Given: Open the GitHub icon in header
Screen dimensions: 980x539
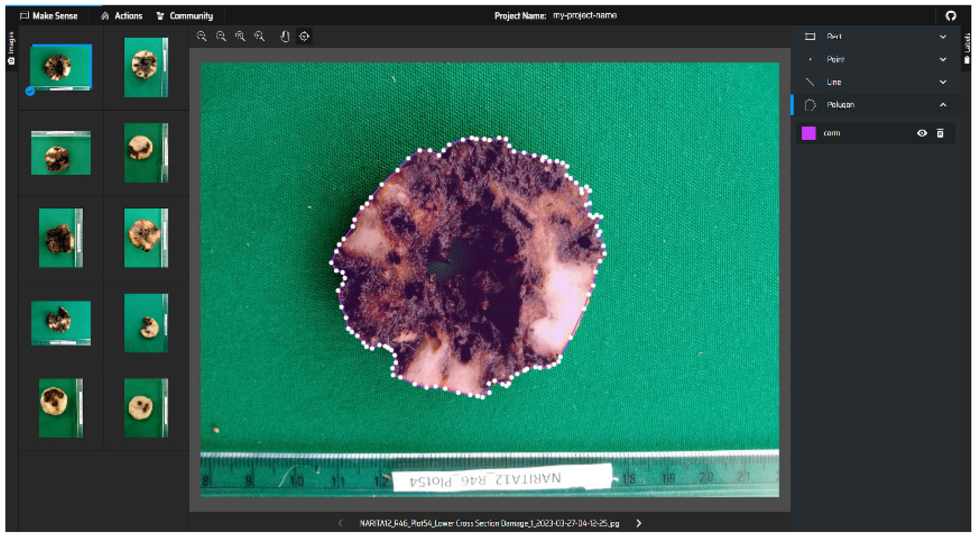Looking at the screenshot, I should tap(951, 16).
